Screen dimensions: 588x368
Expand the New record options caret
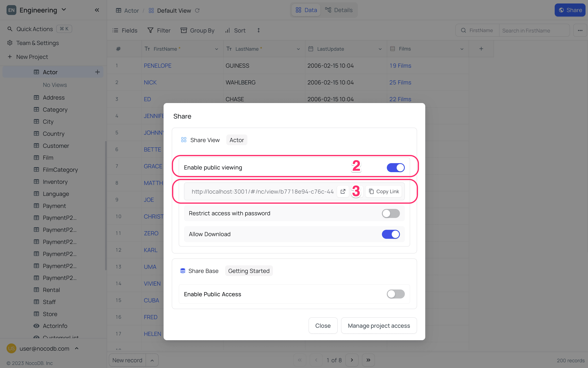click(152, 360)
